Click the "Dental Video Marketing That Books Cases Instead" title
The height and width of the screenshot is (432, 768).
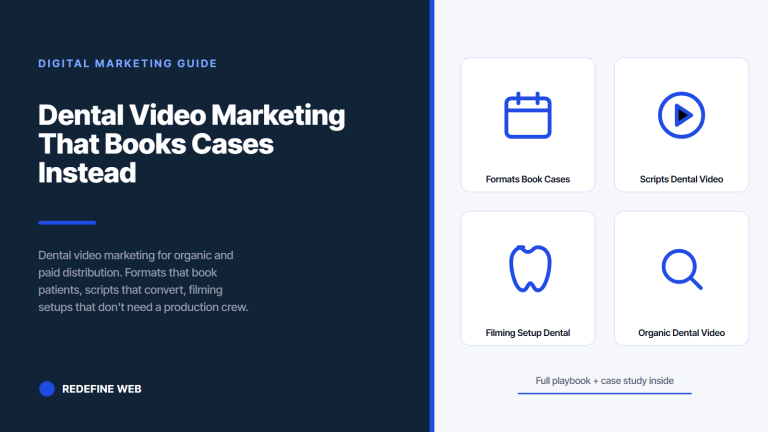pos(192,144)
